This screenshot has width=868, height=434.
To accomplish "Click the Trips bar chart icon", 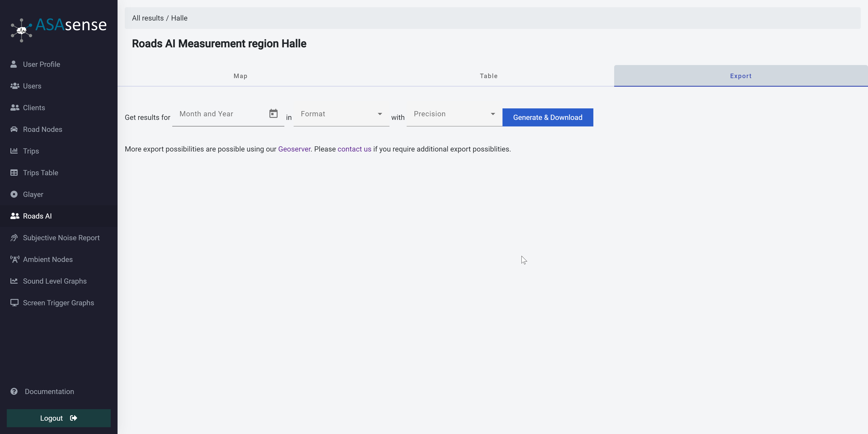I will point(14,151).
